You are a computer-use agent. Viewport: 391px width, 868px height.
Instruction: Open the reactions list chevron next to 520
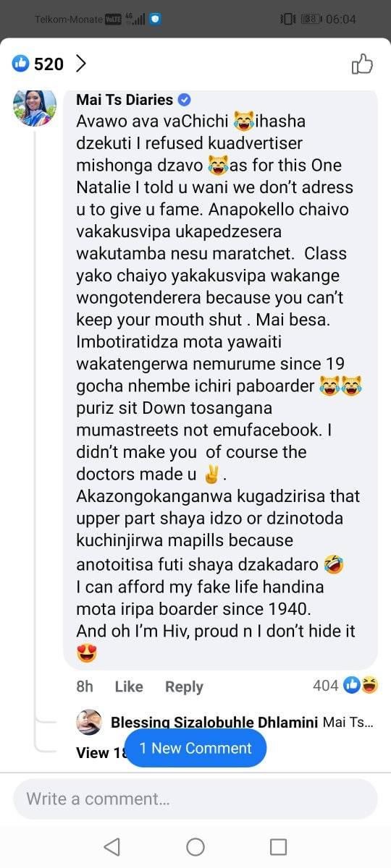(80, 64)
